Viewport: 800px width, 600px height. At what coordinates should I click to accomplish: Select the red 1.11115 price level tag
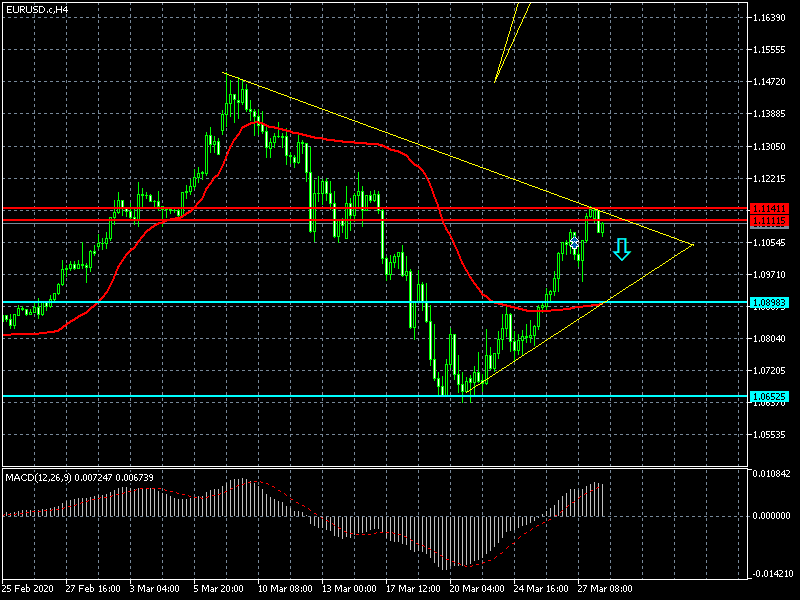tap(769, 220)
